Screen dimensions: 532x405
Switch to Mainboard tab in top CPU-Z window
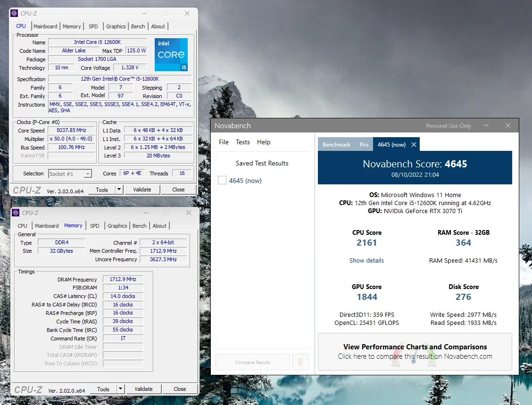(45, 26)
